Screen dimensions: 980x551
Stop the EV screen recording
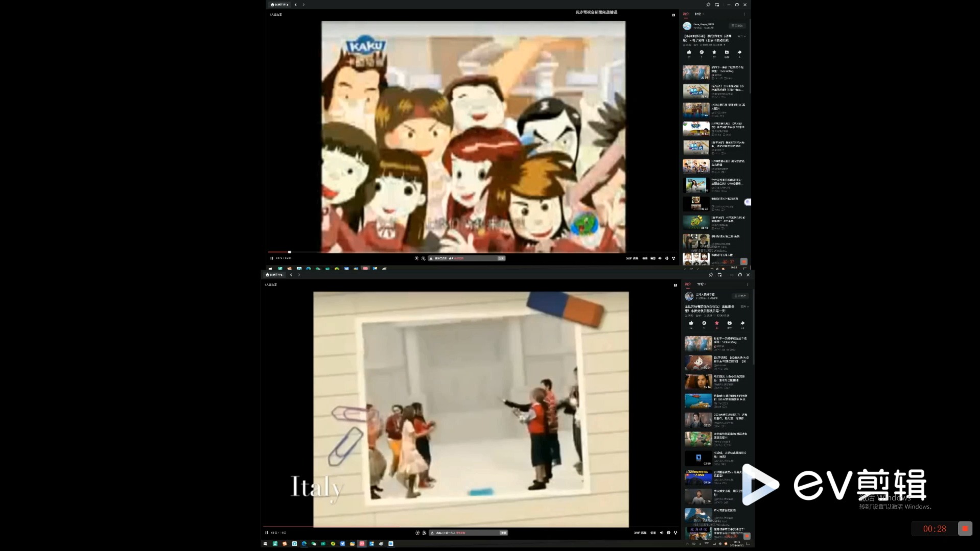click(965, 529)
